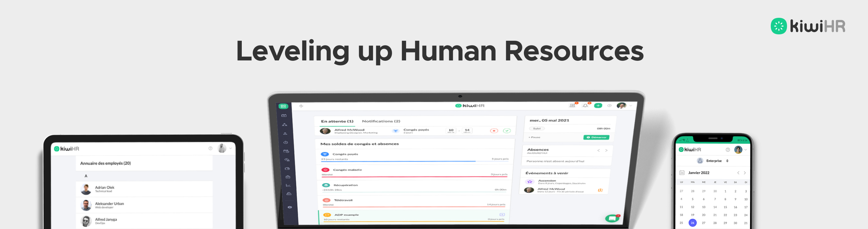This screenshot has width=868, height=229.
Task: Click the help icon on the phone header
Action: (x=728, y=150)
